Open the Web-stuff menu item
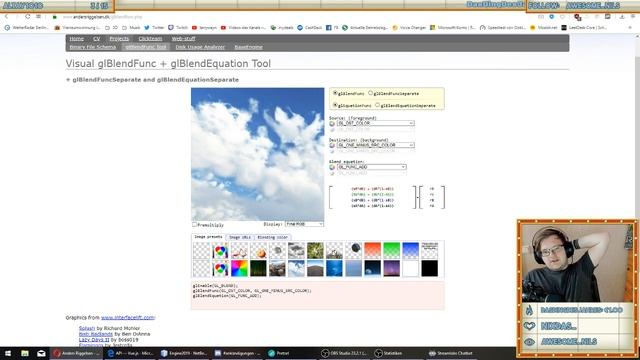640x360 pixels. tap(183, 39)
